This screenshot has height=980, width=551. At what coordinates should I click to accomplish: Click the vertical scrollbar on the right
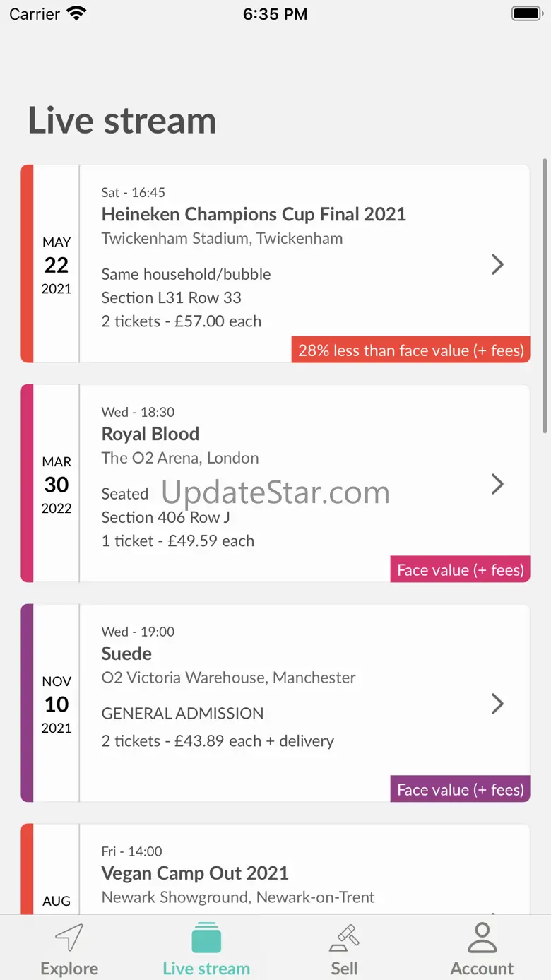point(545,297)
